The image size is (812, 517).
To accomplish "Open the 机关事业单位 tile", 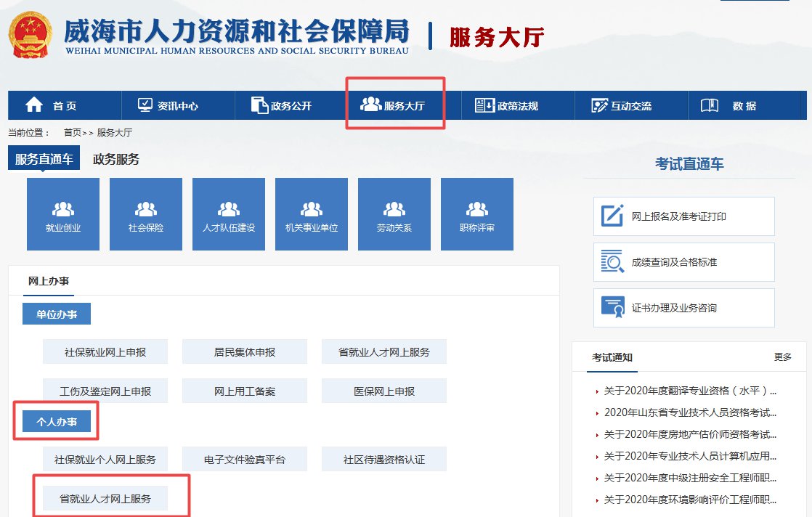I will coord(312,214).
